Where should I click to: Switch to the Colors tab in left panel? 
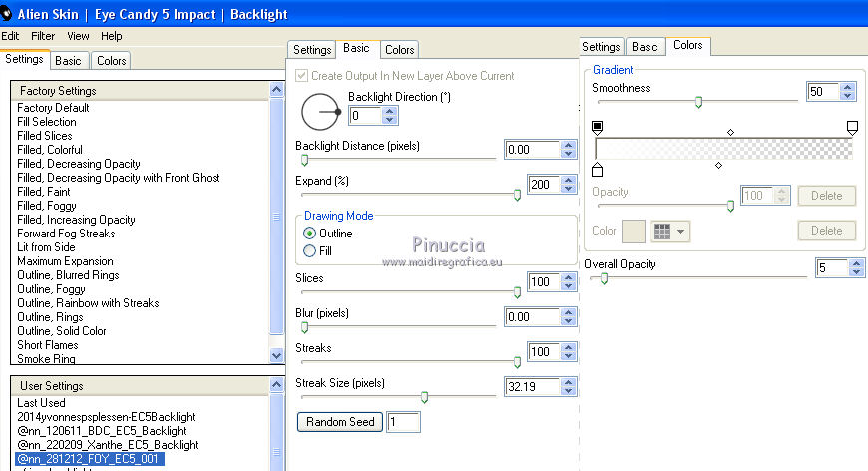[x=112, y=61]
